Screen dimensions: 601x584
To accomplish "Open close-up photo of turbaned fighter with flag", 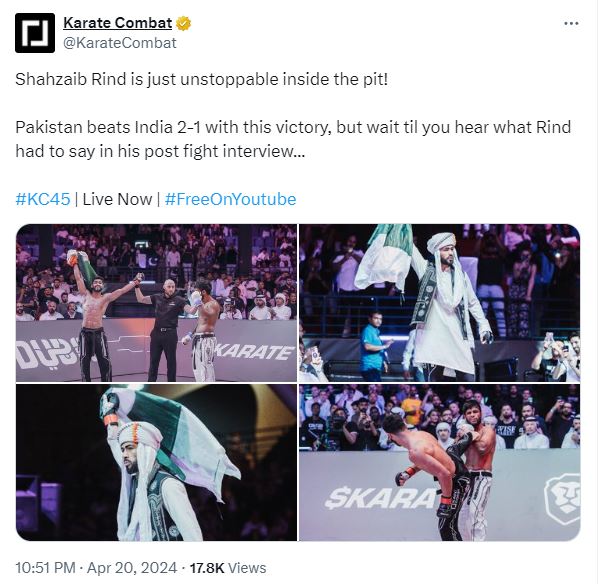I will [156, 463].
